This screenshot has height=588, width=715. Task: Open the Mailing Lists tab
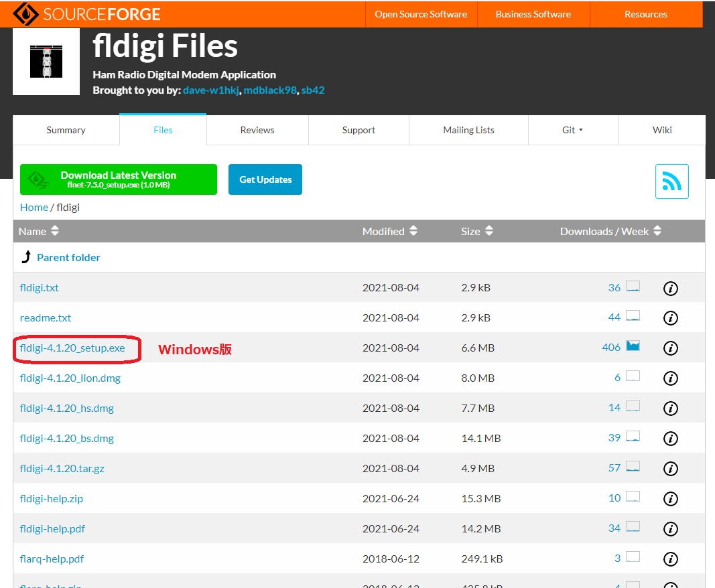pyautogui.click(x=469, y=130)
